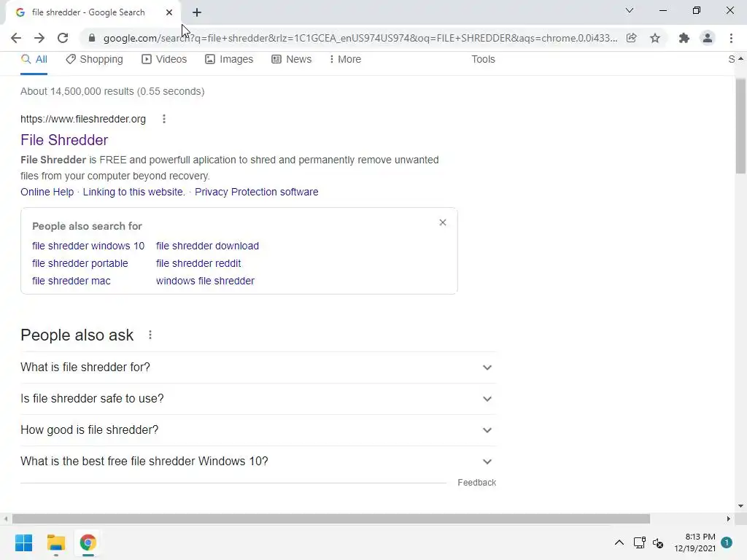Reload the current page
The height and width of the screenshot is (560, 747).
coord(63,38)
